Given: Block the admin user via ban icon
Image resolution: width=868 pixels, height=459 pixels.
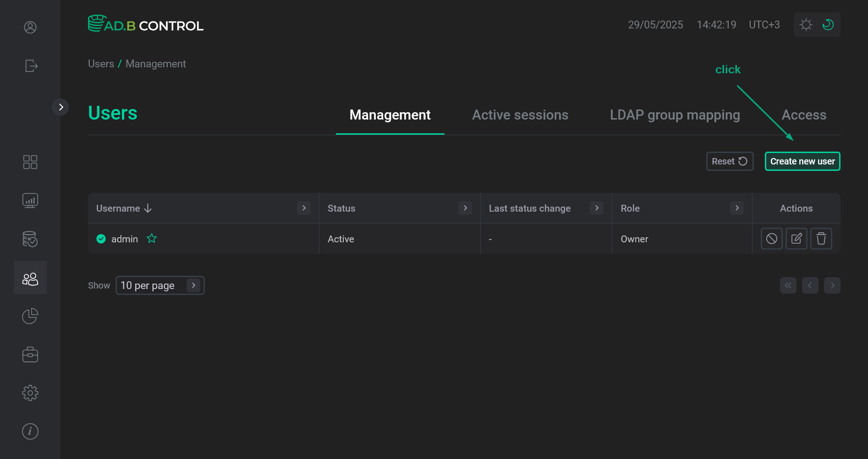Looking at the screenshot, I should (772, 239).
